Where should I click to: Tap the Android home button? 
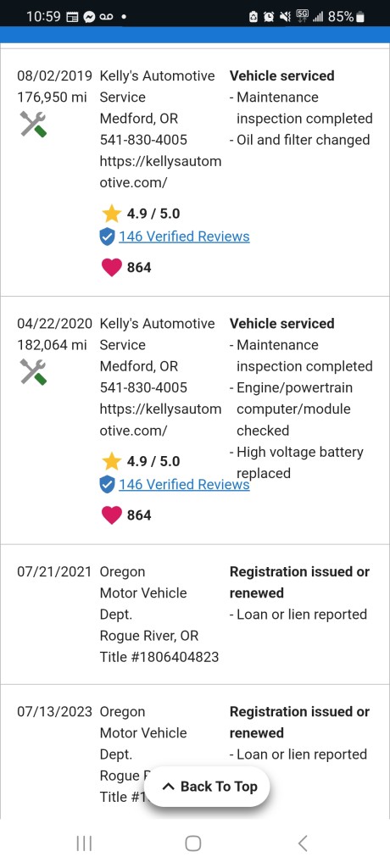click(x=192, y=843)
